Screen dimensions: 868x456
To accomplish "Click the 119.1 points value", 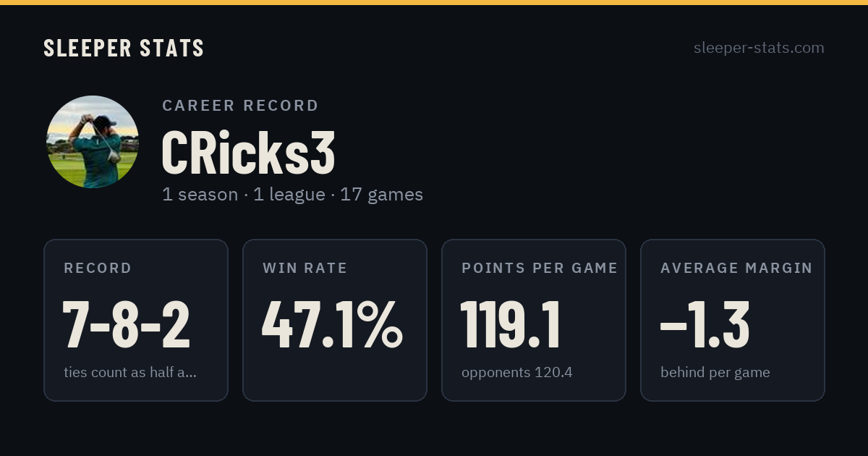I will (x=511, y=326).
